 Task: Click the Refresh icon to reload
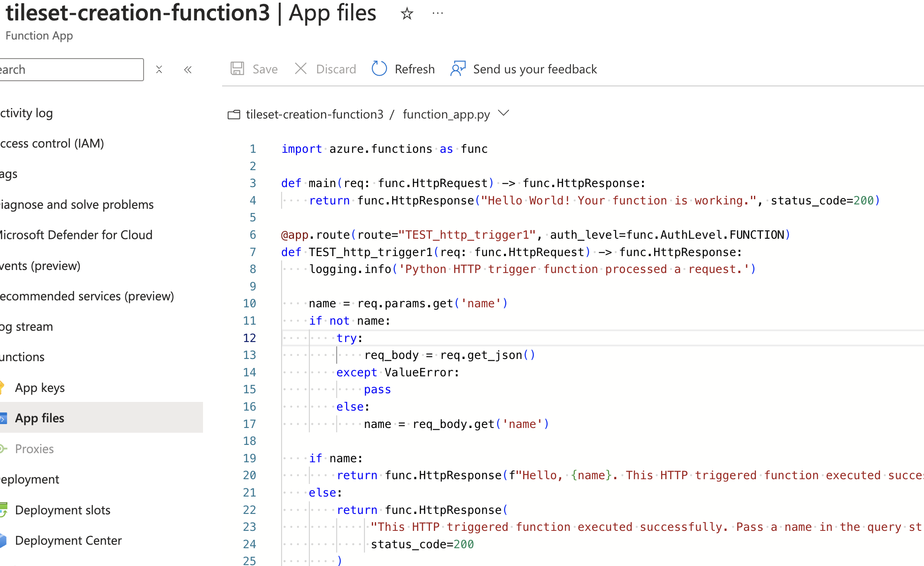coord(380,69)
